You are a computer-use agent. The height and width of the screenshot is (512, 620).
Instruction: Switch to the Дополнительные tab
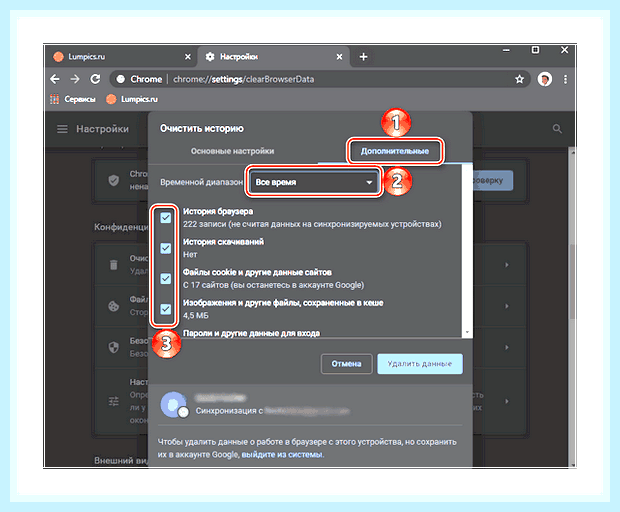coord(395,151)
